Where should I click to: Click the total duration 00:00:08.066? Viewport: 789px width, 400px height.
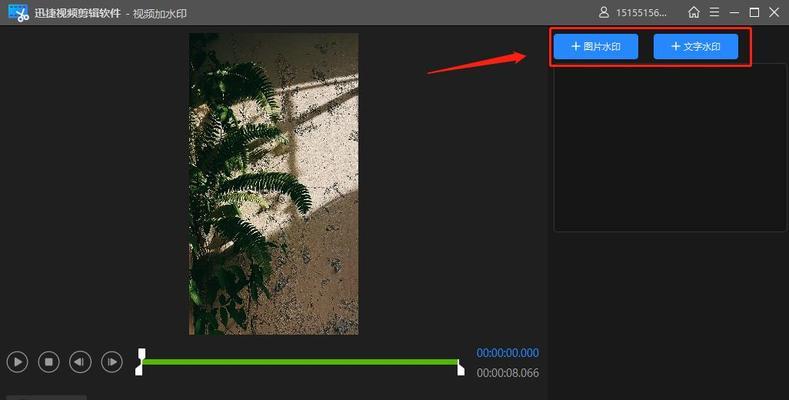[508, 373]
